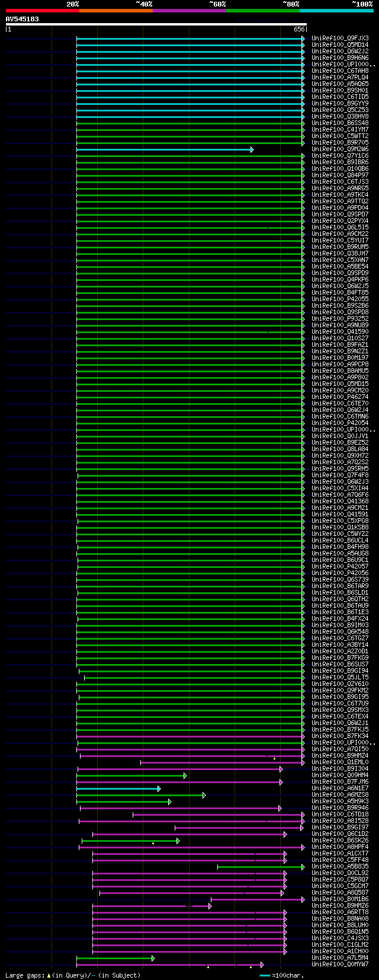Click the green ~80% legend color segment

(263, 10)
